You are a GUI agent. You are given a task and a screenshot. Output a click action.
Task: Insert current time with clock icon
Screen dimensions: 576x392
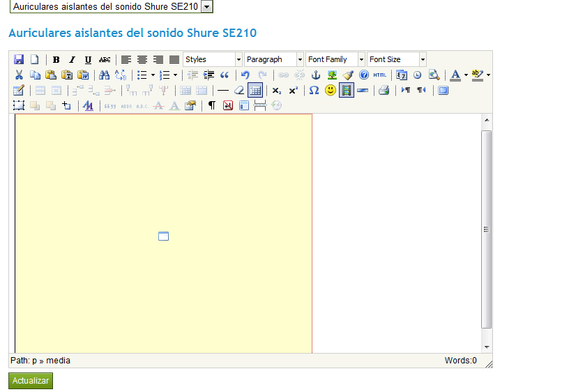[x=417, y=75]
